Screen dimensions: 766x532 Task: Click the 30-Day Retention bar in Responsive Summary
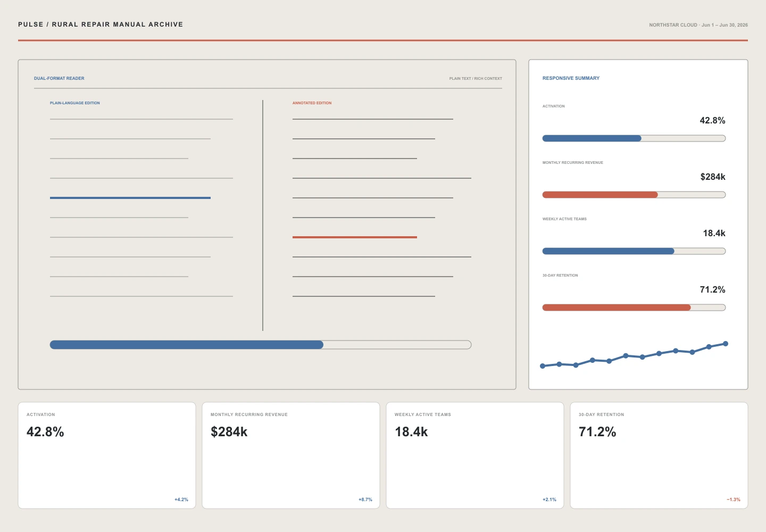point(634,307)
